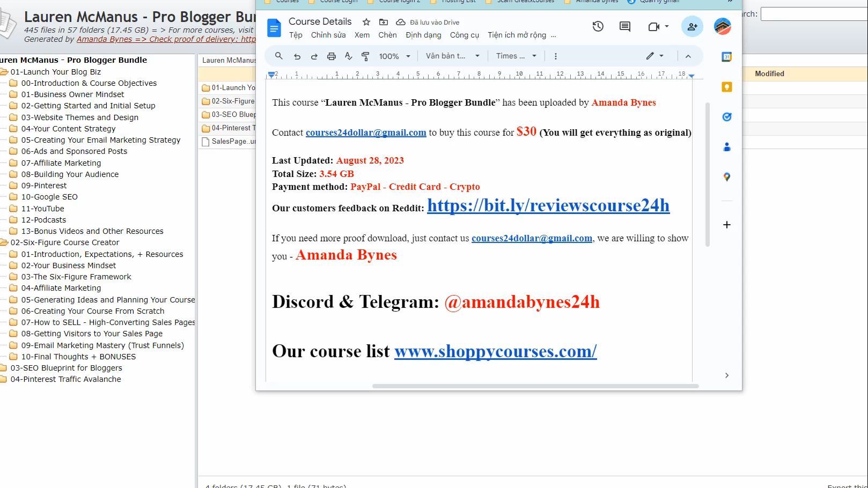Open the more toolbar options icon
This screenshot has width=868, height=488.
pyautogui.click(x=555, y=56)
